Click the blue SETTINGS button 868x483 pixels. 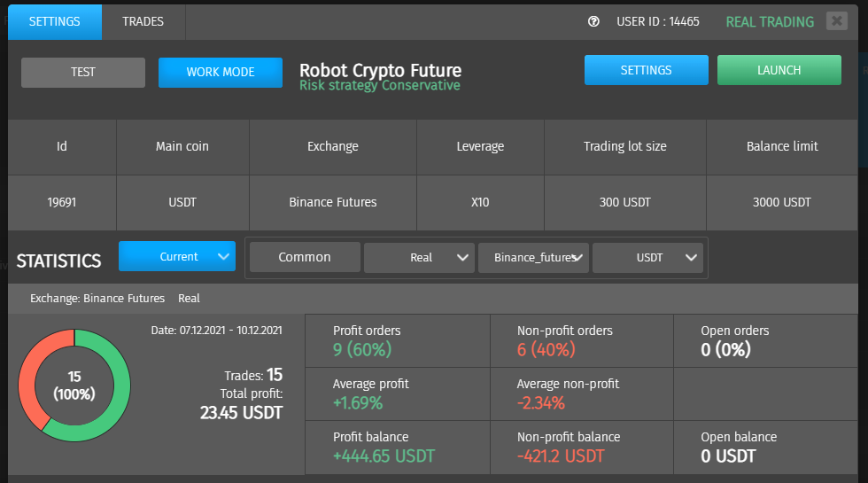(x=646, y=70)
